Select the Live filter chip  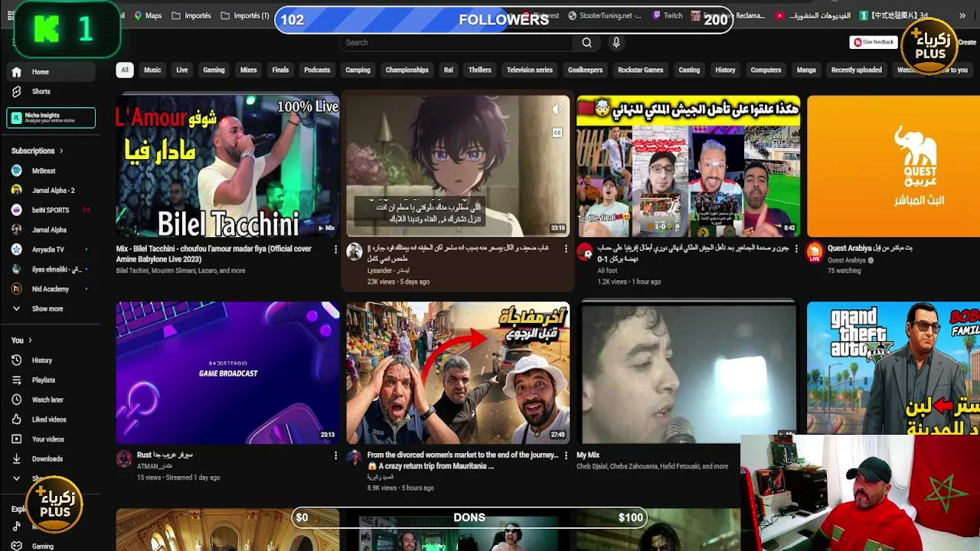(181, 70)
